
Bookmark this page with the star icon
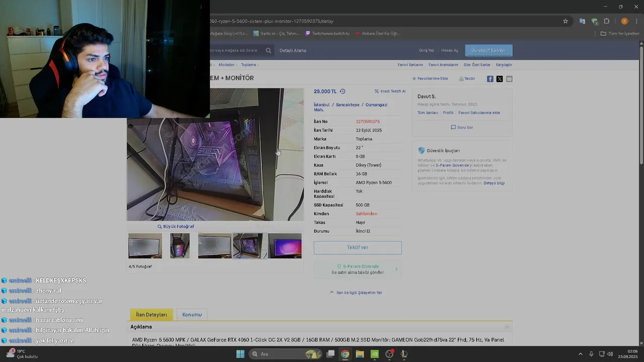[566, 21]
